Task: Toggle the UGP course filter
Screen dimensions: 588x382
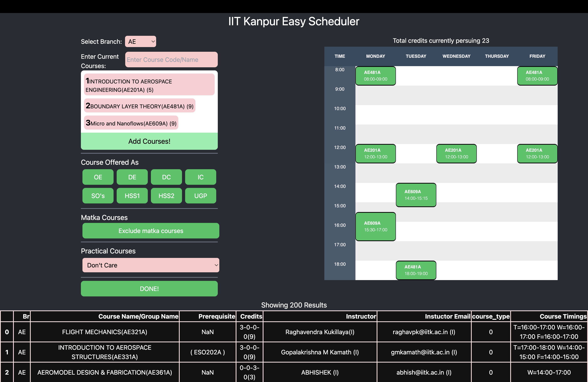Action: pos(201,196)
